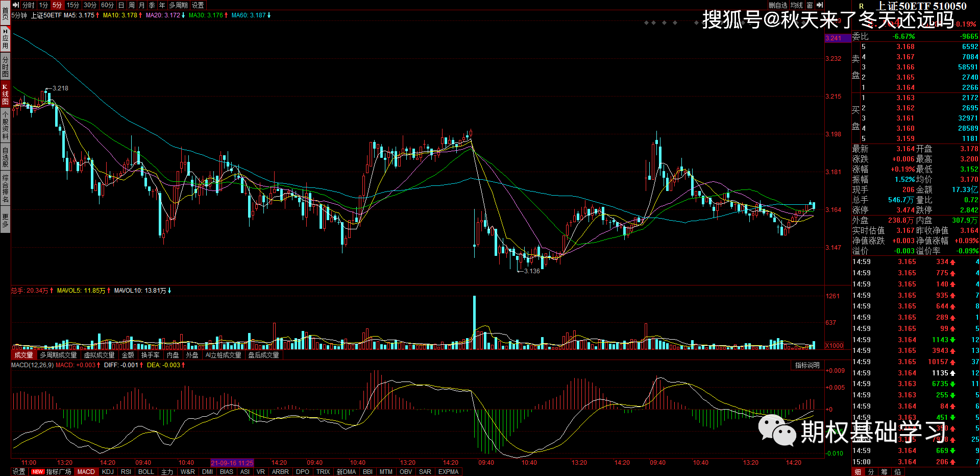Switch to the KDJ indicator tab
The image size is (980, 476).
108,472
